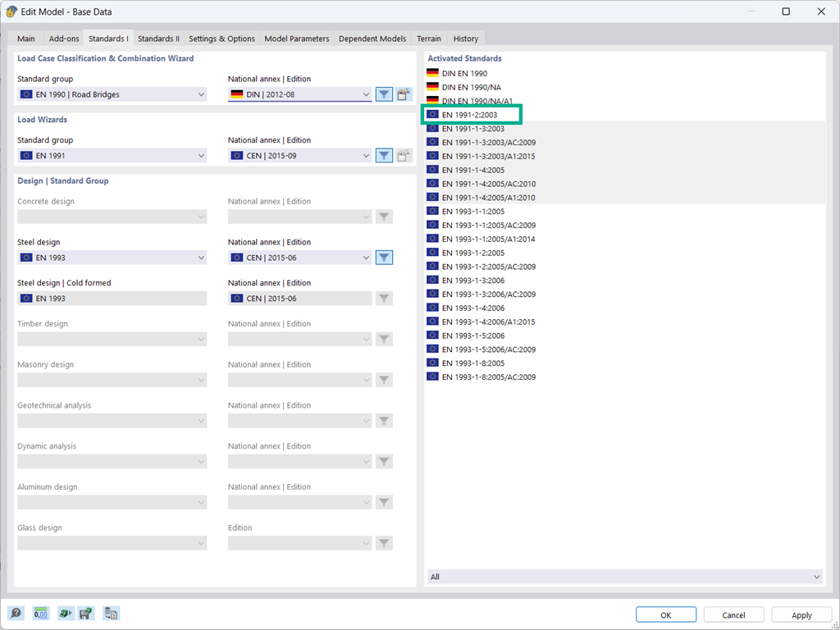Open the History tab

(x=466, y=39)
